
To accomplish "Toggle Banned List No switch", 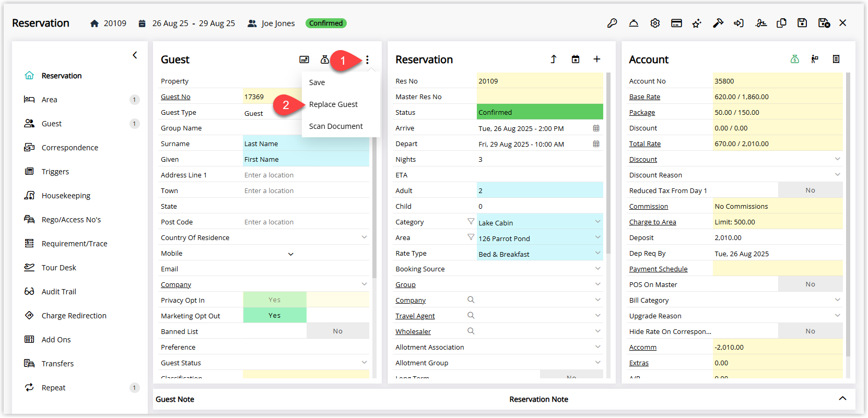I will [338, 331].
